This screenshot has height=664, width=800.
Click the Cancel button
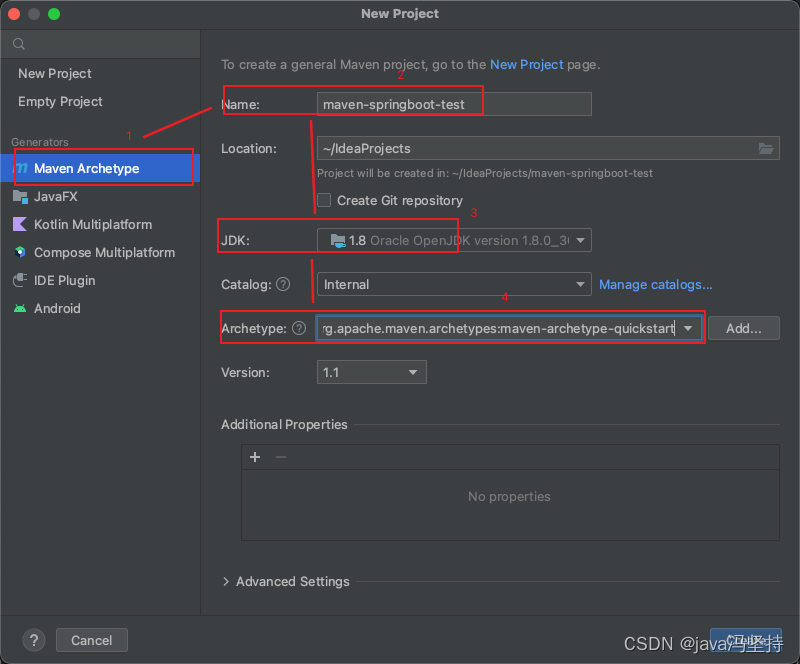(91, 640)
